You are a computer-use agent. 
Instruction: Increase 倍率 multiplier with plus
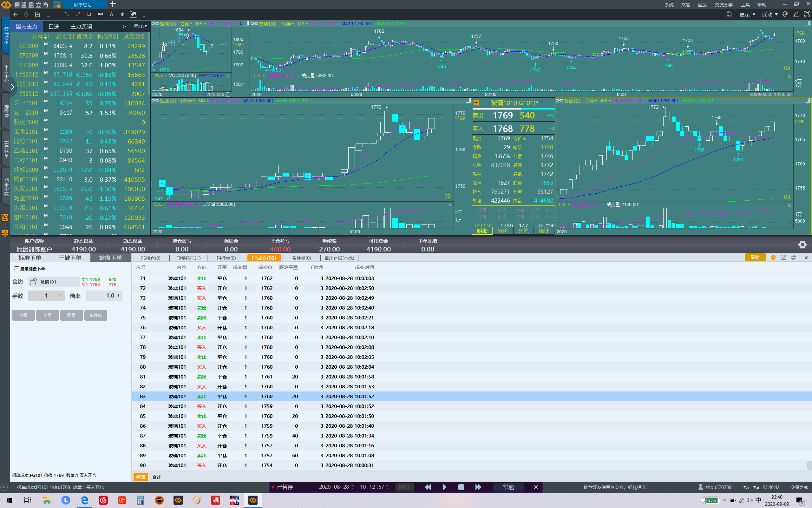[118, 295]
